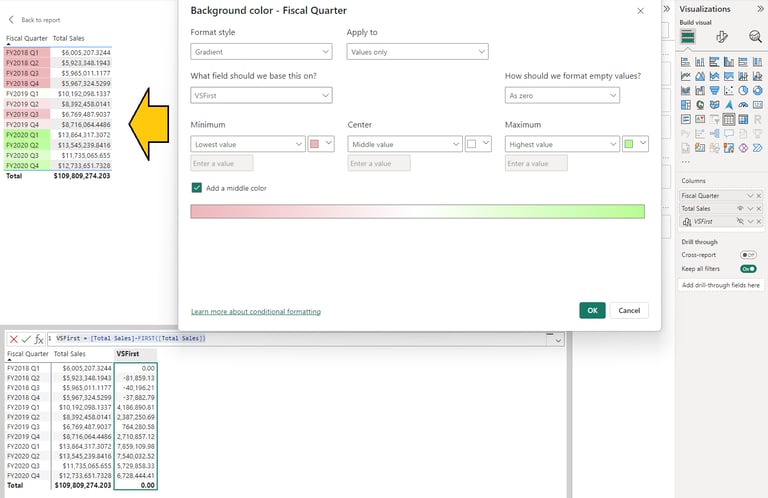The image size is (768, 498).
Task: Select the FY2020 Q1 cell in top table
Action: (27, 135)
